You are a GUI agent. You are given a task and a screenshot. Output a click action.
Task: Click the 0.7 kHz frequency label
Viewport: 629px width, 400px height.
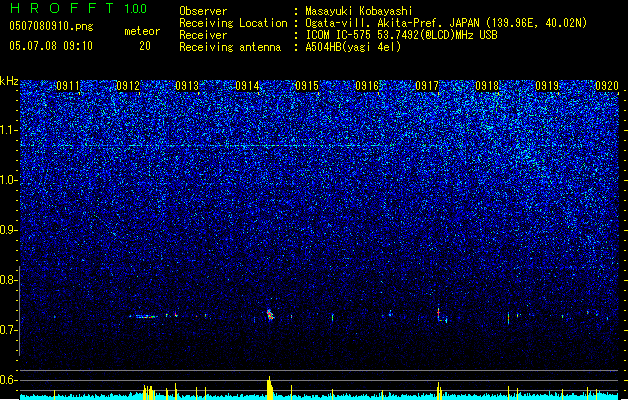[9, 330]
